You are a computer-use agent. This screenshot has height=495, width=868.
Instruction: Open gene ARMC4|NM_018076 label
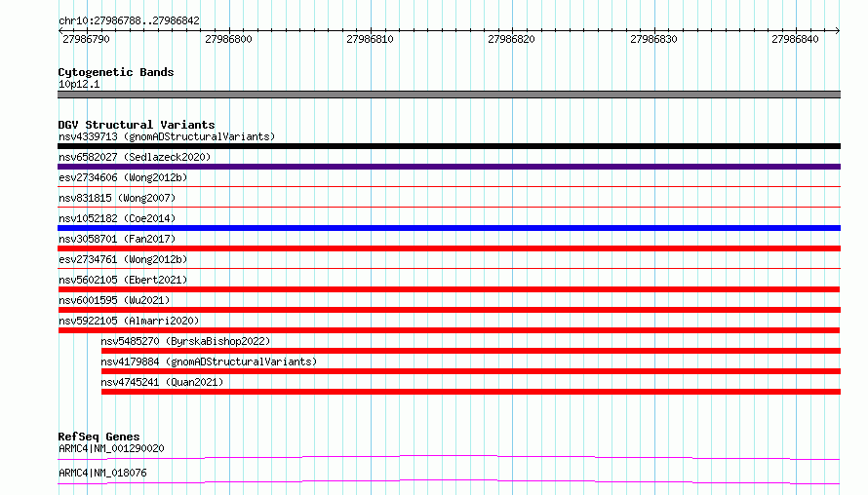point(102,473)
